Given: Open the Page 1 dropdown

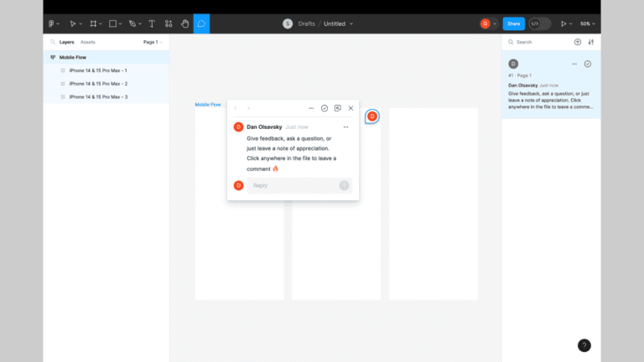Looking at the screenshot, I should [153, 42].
